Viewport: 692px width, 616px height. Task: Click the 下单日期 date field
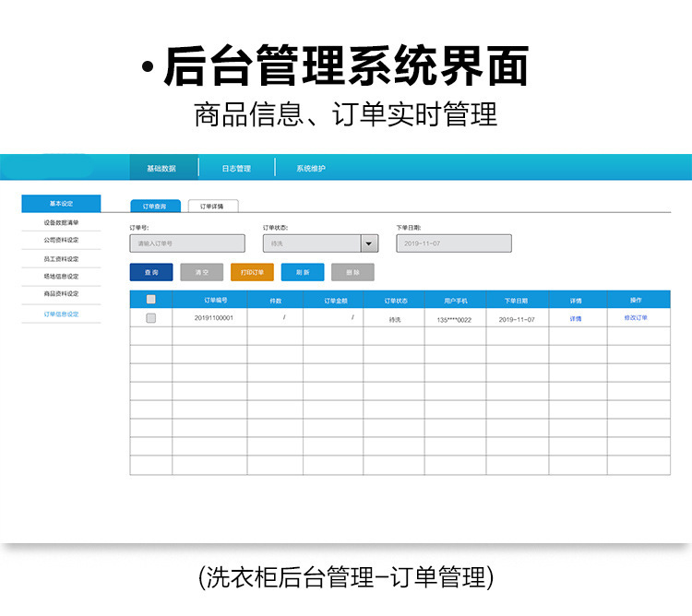coord(453,243)
